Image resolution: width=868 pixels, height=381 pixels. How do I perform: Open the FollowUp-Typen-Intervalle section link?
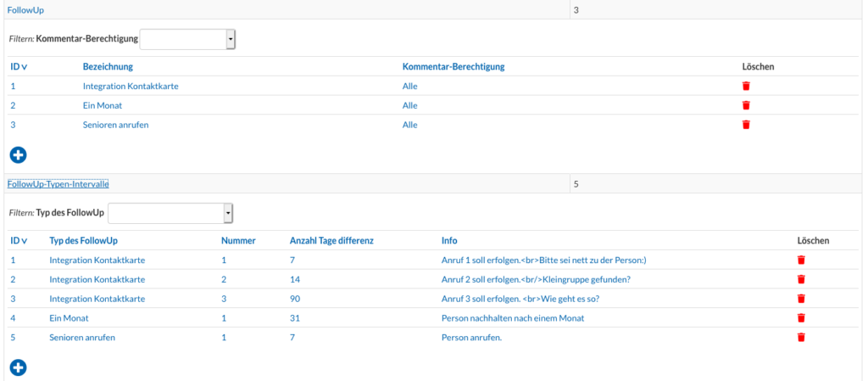pyautogui.click(x=58, y=184)
